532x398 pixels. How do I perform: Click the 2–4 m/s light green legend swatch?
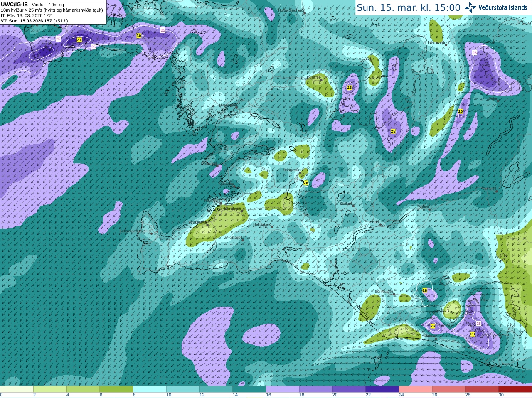pos(50,389)
